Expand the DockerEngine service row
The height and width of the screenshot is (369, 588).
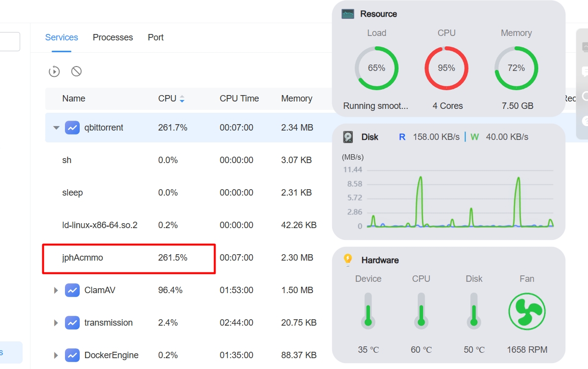[x=56, y=355]
